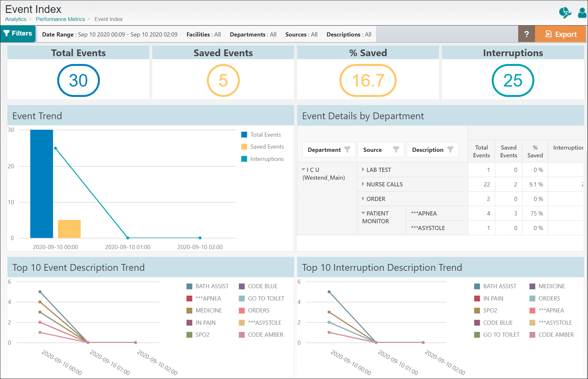Click the Description column filter funnel
This screenshot has height=379, width=588.
point(450,150)
